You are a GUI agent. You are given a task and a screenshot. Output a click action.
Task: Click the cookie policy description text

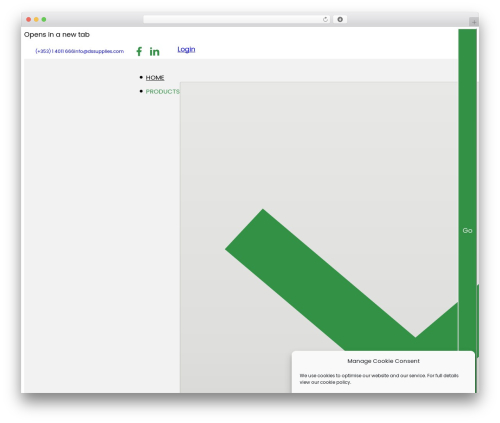(x=379, y=379)
